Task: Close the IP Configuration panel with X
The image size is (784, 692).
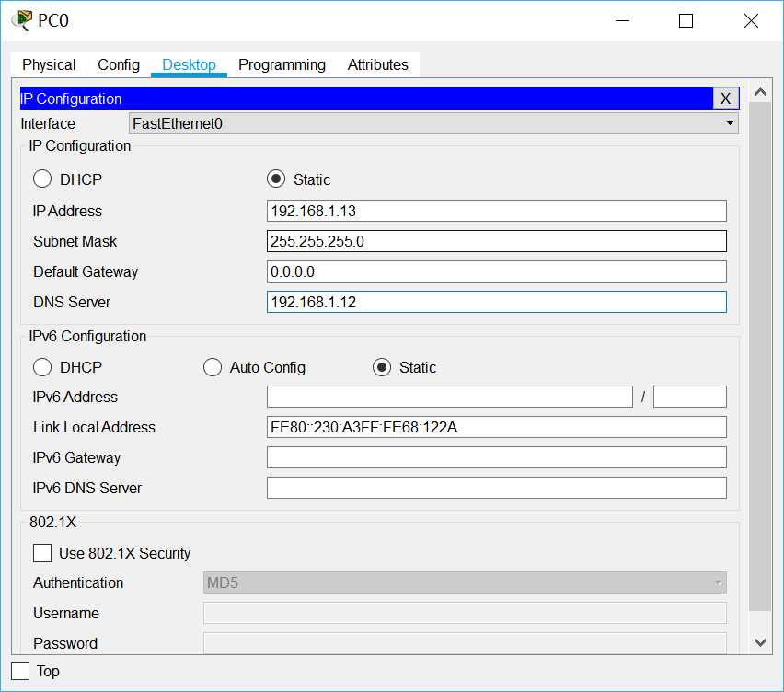Action: click(725, 98)
